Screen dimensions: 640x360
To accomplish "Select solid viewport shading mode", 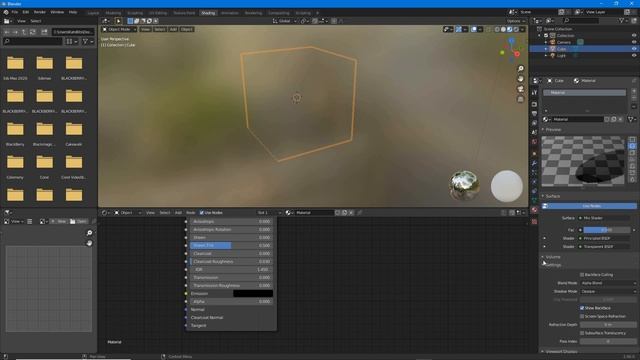I will point(503,29).
